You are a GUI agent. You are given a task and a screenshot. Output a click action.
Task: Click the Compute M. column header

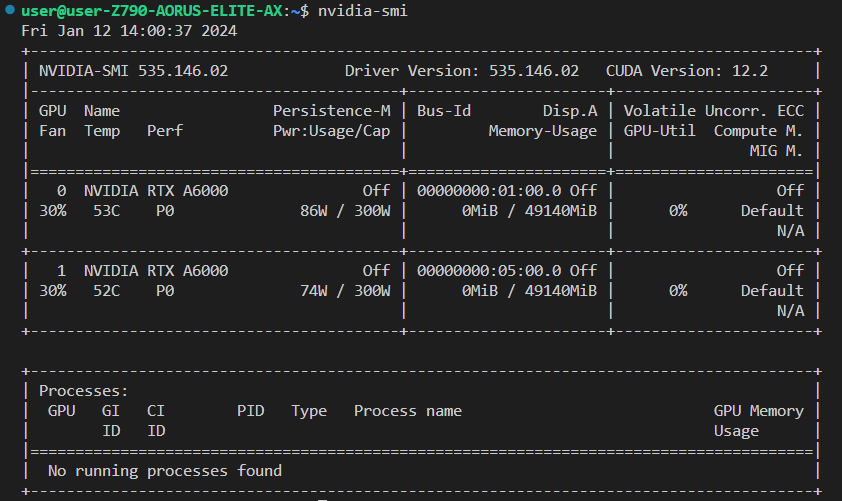758,130
